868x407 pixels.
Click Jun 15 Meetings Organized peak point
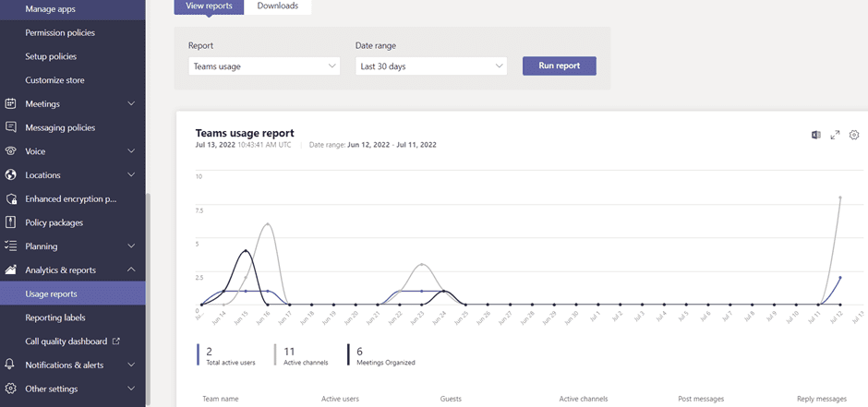pyautogui.click(x=246, y=250)
